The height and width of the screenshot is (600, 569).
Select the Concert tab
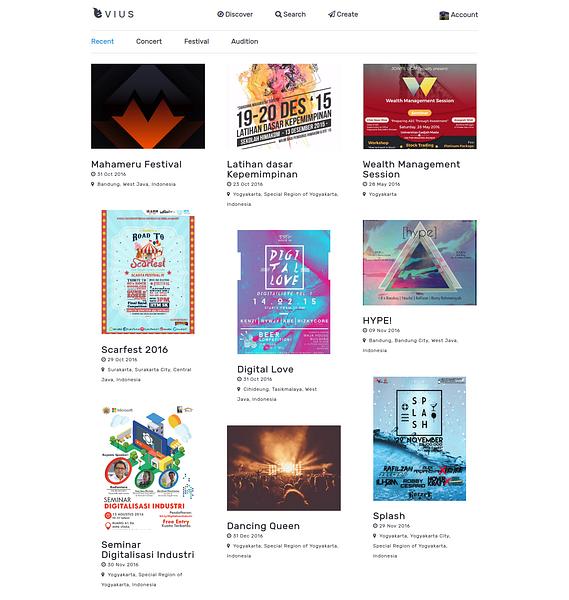pos(149,41)
